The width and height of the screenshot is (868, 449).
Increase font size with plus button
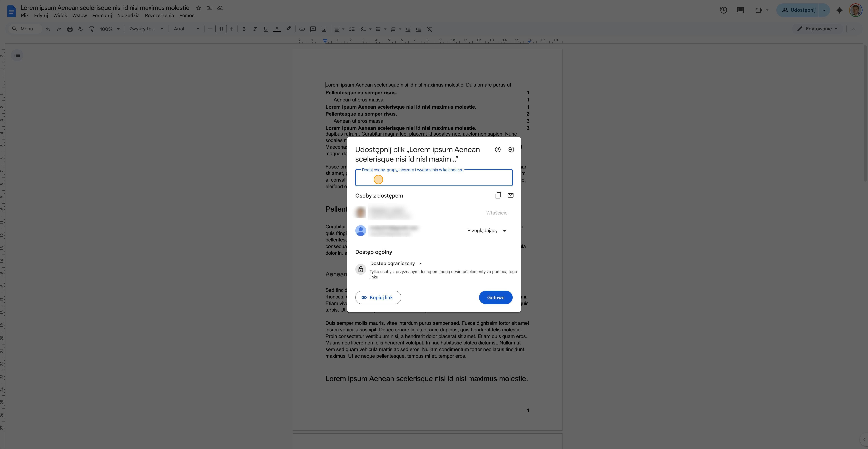coord(231,29)
